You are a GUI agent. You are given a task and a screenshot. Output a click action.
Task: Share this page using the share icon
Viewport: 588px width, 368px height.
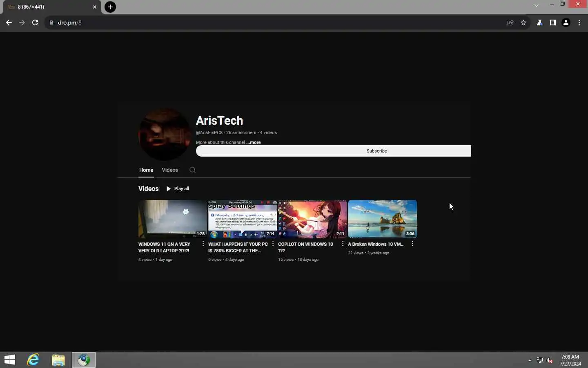[510, 22]
